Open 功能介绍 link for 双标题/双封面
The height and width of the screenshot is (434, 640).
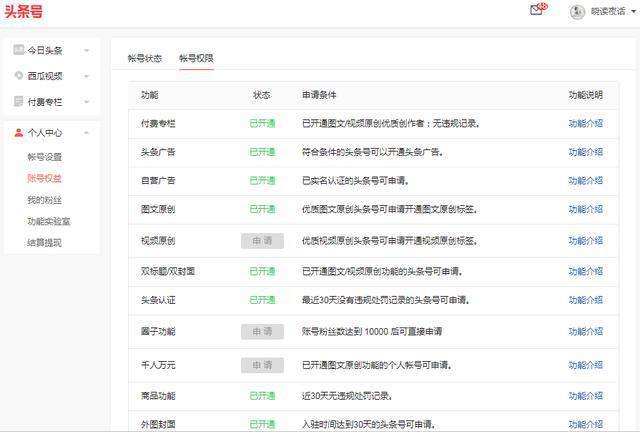(586, 272)
